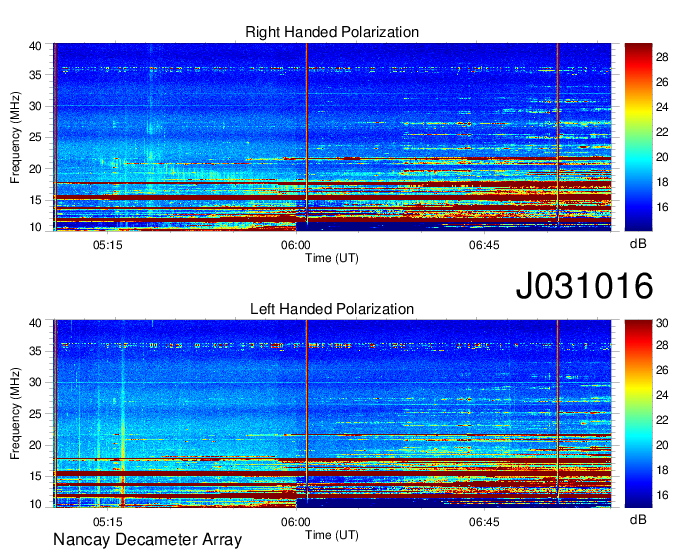
Task: Click the 15 MHz tick label on bottom plot
Action: [35, 477]
